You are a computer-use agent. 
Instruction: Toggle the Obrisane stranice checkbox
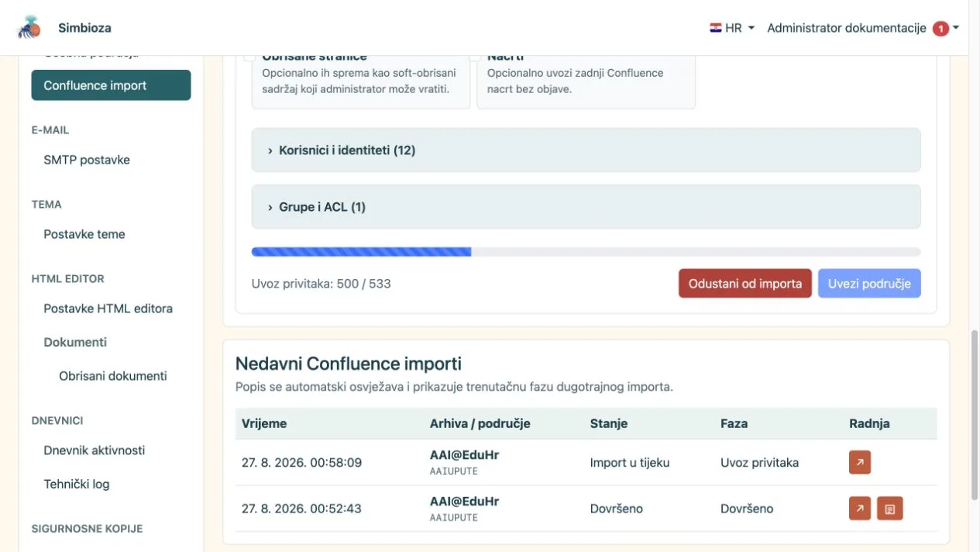[249, 57]
